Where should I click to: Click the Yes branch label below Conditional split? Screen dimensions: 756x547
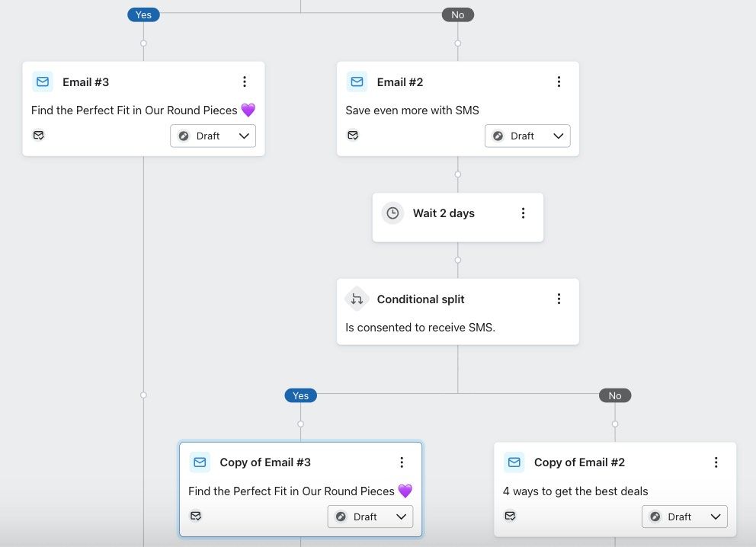[x=300, y=395]
